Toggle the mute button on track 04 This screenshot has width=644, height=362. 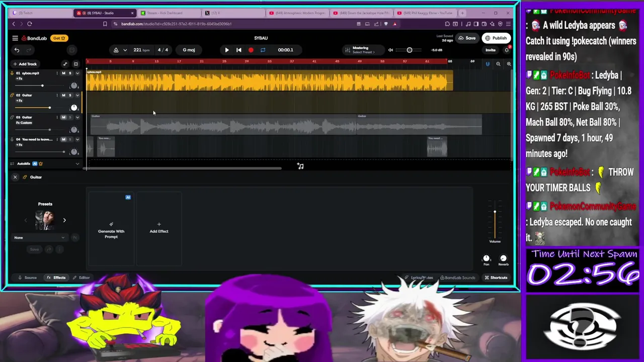63,139
